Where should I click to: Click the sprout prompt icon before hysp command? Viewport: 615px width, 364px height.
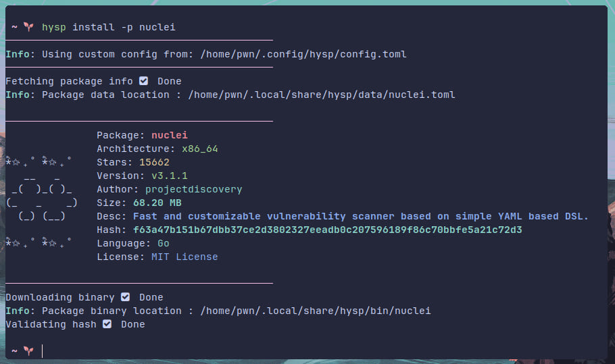pos(28,26)
